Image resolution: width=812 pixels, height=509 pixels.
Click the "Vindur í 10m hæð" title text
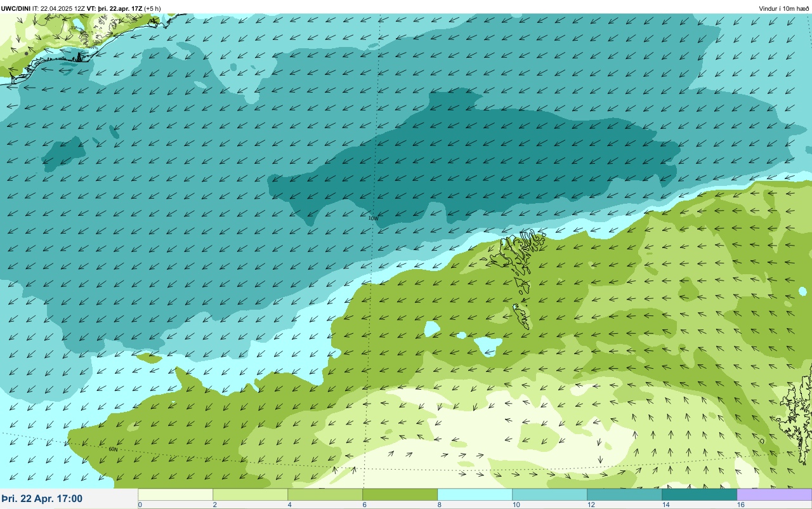784,9
